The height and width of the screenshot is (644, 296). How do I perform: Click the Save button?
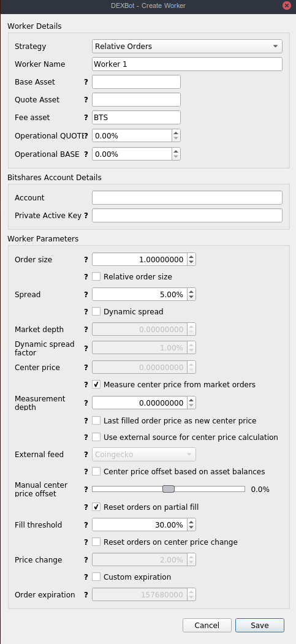tap(259, 626)
